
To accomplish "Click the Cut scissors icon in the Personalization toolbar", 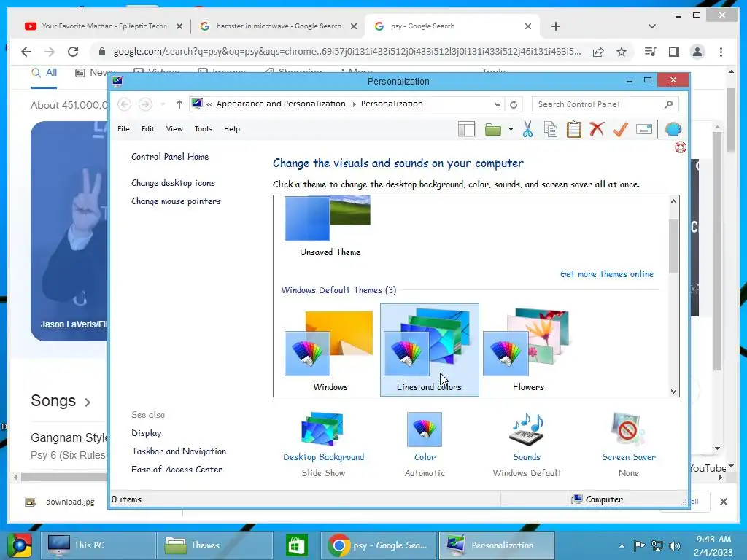I will [527, 129].
